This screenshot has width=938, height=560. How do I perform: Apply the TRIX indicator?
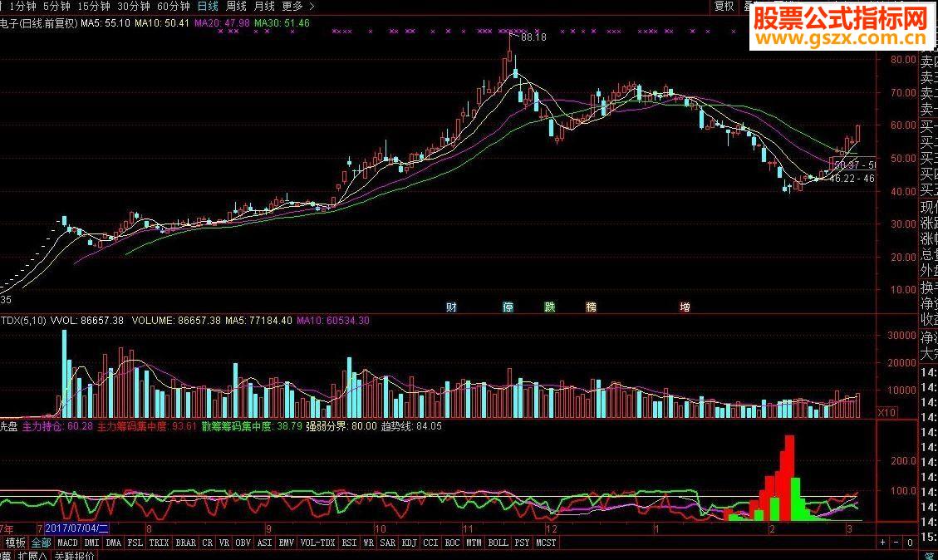160,543
